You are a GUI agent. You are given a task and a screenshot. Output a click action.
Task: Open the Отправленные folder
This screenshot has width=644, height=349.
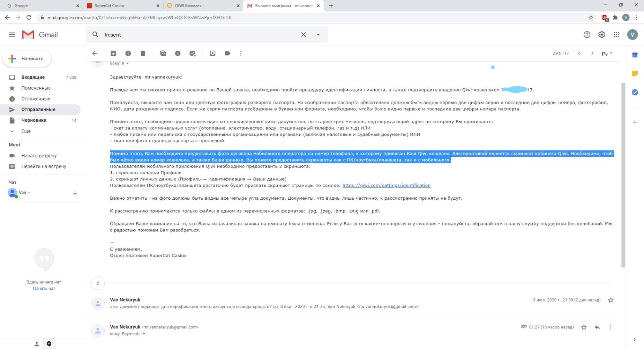coord(40,110)
